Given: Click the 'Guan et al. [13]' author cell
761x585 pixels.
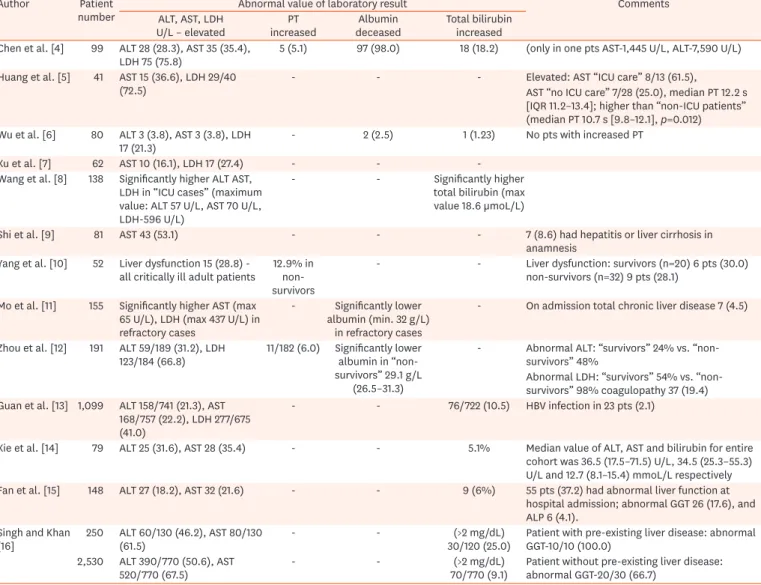Looking at the screenshot, I should coord(34,406).
